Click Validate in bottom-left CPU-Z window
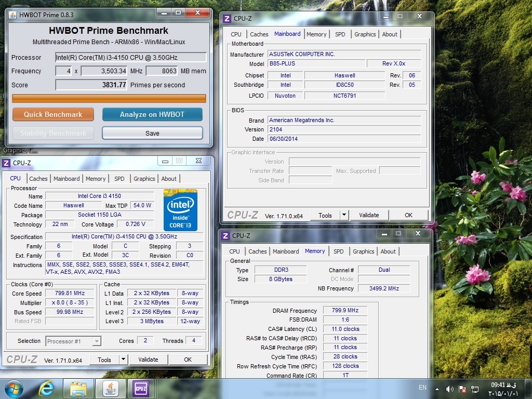Image resolution: width=532 pixels, height=399 pixels. pos(148,360)
